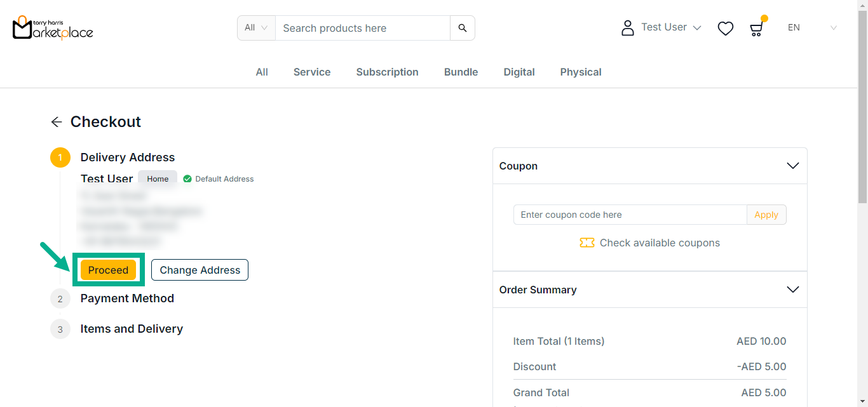This screenshot has height=407, width=868.
Task: Apply the entered coupon code
Action: (x=766, y=215)
